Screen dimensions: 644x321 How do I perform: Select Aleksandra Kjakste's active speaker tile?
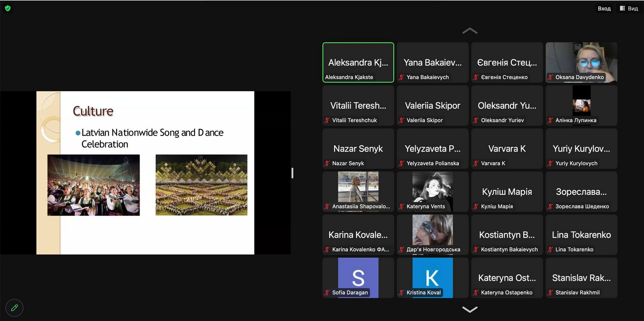point(358,62)
